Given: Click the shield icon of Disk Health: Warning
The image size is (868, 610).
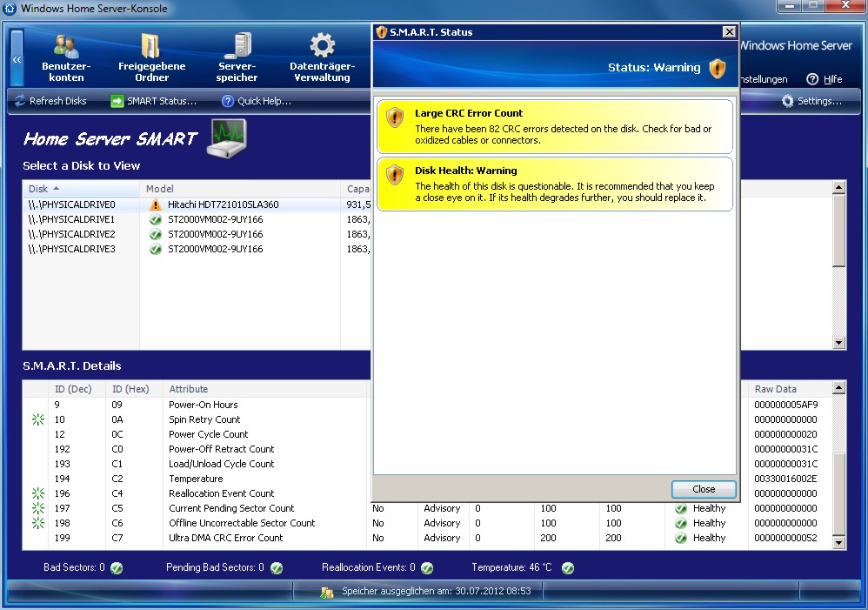Looking at the screenshot, I should click(x=395, y=175).
